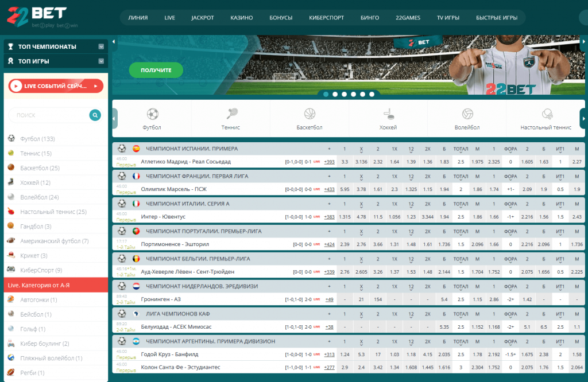Select the Football icon in sports carousel

pos(152,114)
